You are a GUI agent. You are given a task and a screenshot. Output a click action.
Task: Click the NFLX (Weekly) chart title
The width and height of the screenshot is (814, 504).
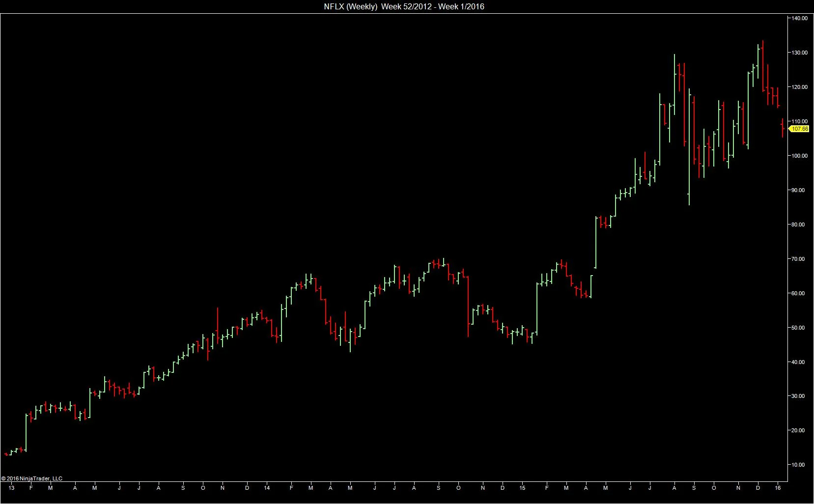pyautogui.click(x=404, y=6)
